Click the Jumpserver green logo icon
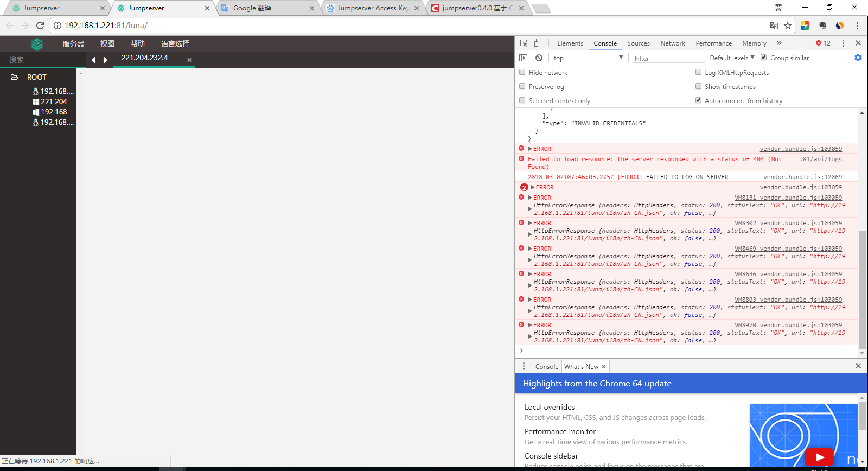 tap(37, 44)
